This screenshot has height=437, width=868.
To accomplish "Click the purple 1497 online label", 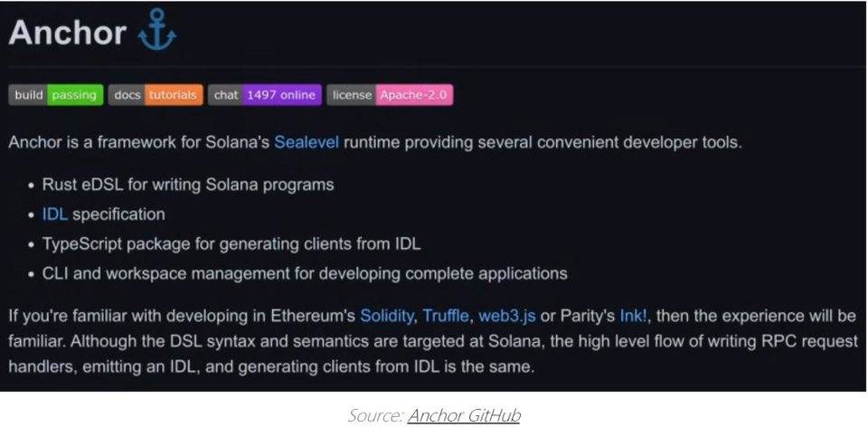I will (281, 95).
